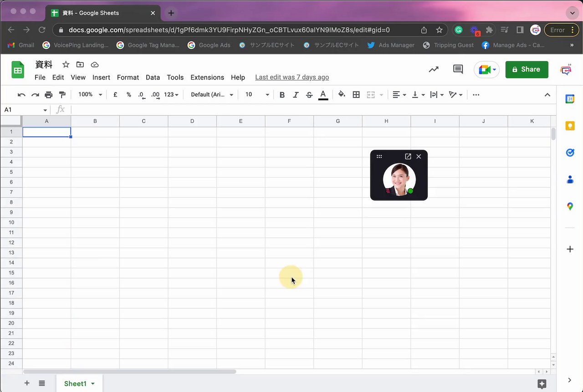Open the Format menu
This screenshot has width=583, height=392.
tap(128, 77)
